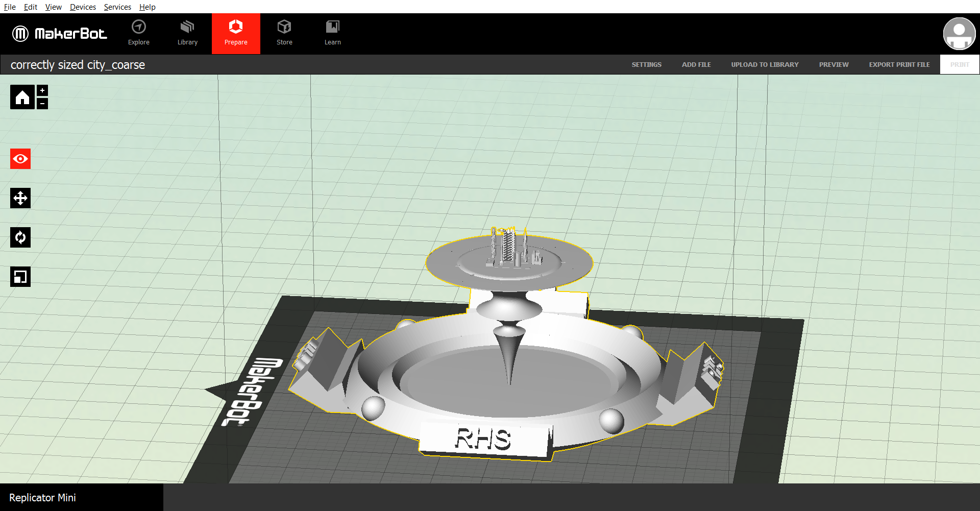
Task: Open the Explore section
Action: 139,34
